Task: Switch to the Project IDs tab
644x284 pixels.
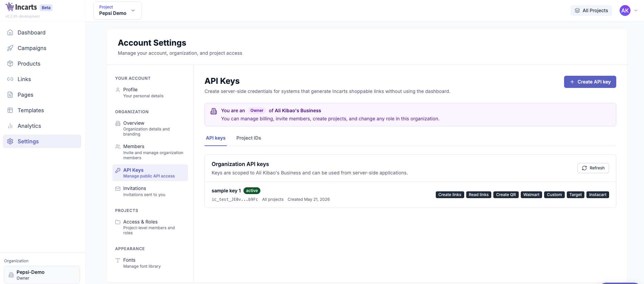Action: click(x=249, y=138)
